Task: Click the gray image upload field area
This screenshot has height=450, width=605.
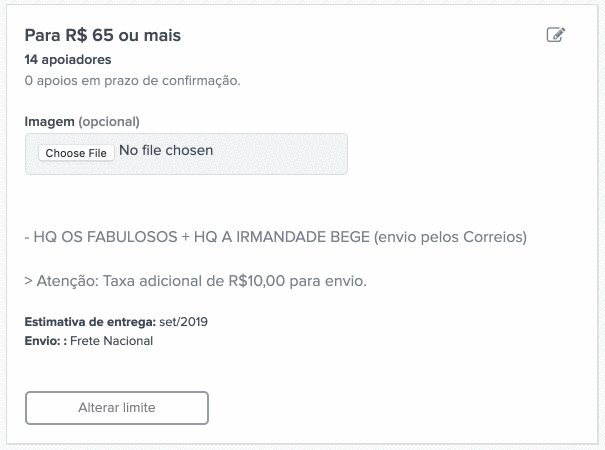Action: point(186,154)
